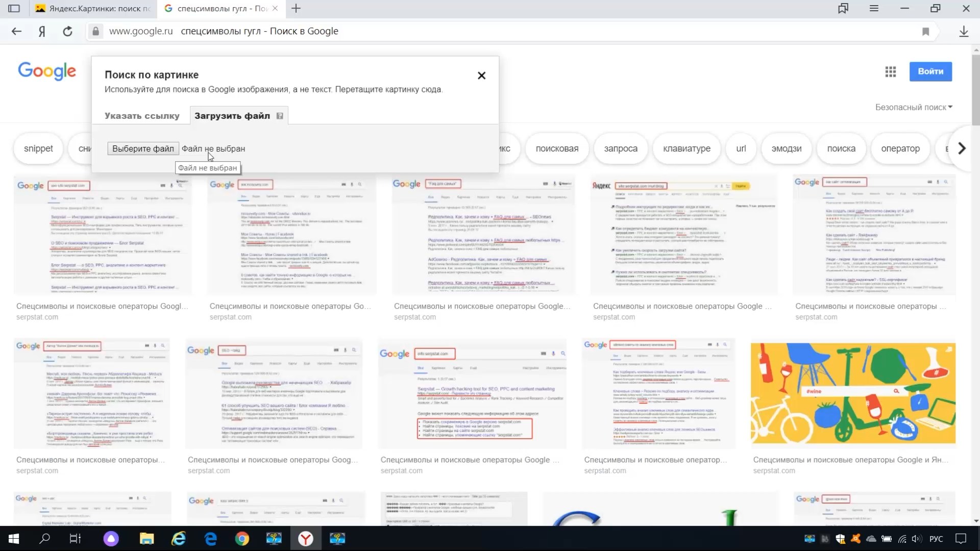Image resolution: width=980 pixels, height=551 pixels.
Task: Expand the Безопасный поиск dropdown
Action: [x=914, y=107]
